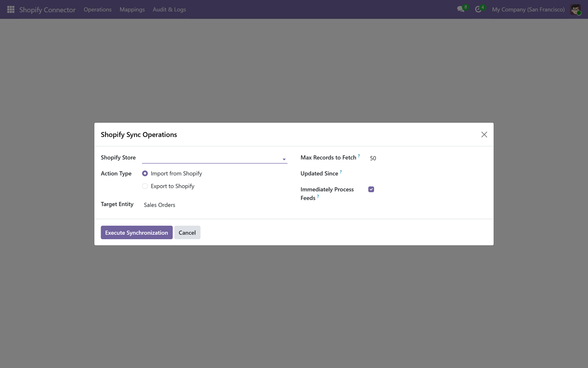Click the Shopify Sync Operations dialog title
This screenshot has width=588, height=368.
pos(139,135)
